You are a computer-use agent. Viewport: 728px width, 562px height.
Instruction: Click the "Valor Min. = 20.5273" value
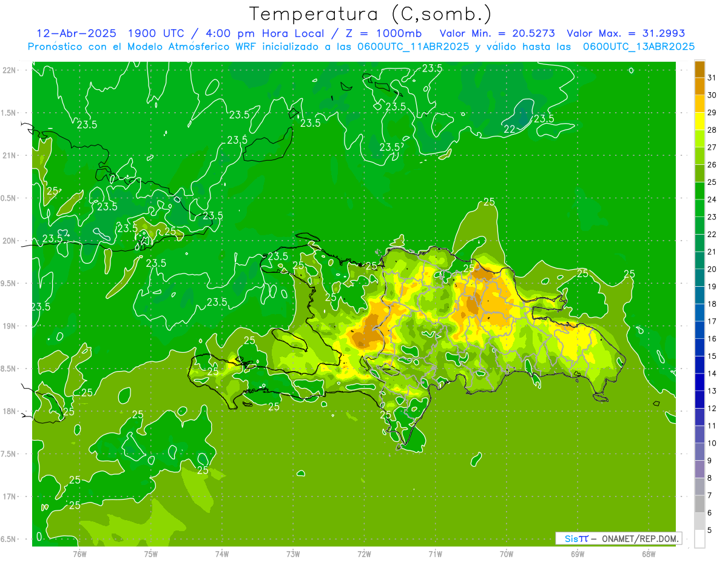497,33
